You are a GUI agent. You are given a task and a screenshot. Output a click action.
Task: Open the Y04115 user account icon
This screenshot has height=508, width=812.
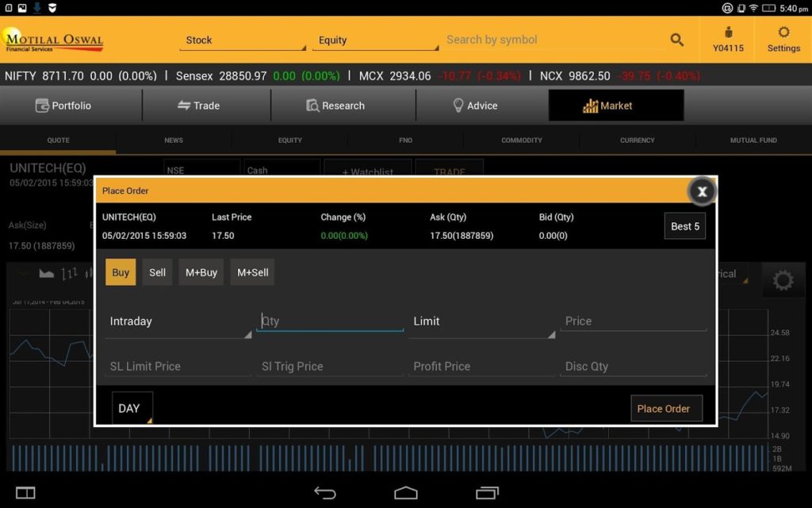click(728, 40)
